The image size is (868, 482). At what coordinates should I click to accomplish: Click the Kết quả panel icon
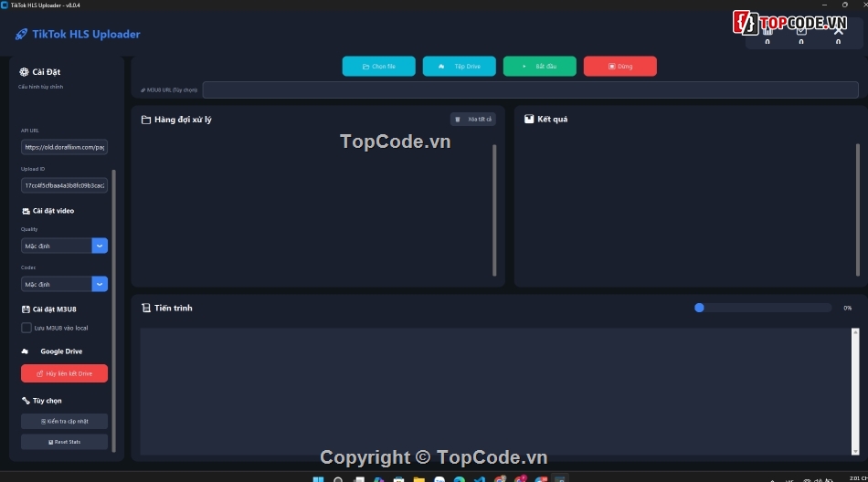529,119
